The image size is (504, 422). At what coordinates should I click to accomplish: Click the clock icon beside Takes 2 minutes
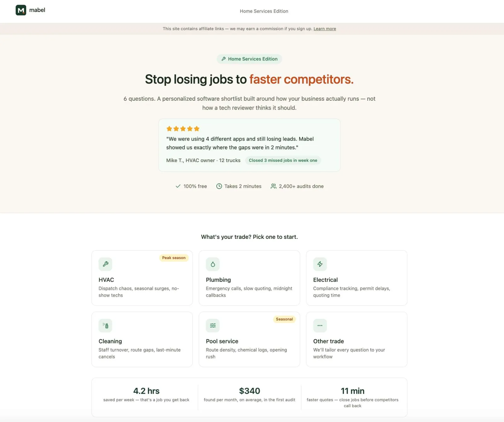pyautogui.click(x=219, y=186)
